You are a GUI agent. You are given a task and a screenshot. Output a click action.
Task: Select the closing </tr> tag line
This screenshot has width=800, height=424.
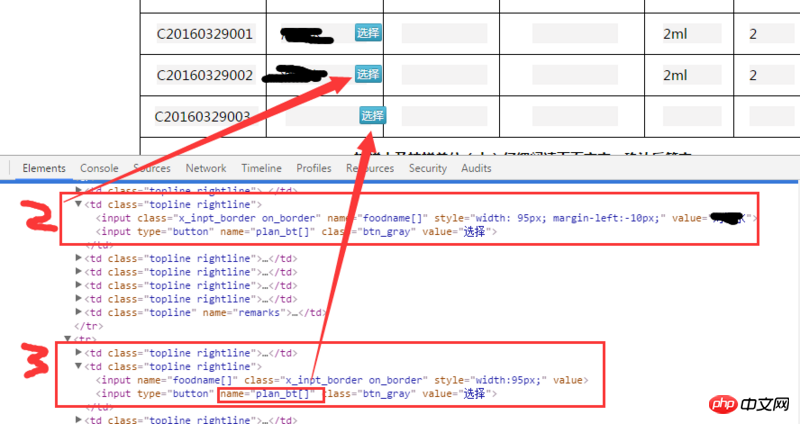[x=89, y=326]
